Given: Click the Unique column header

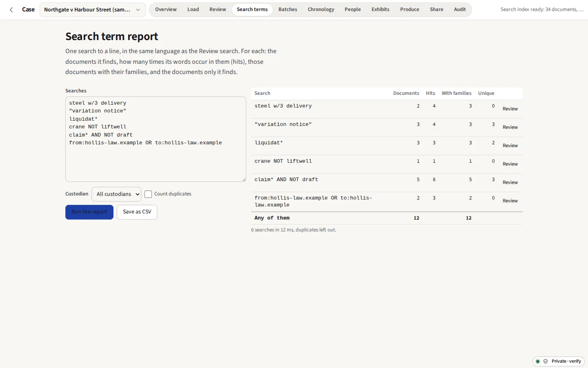Looking at the screenshot, I should click(x=486, y=93).
